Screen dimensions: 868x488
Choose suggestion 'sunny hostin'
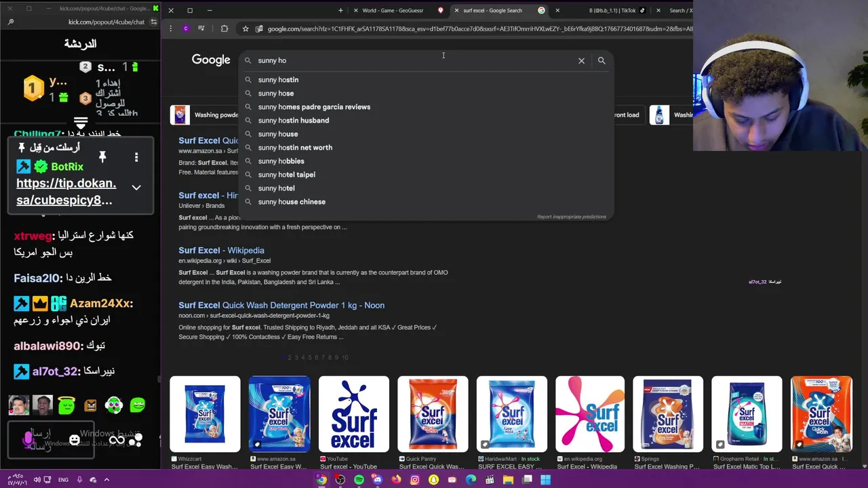pos(426,80)
